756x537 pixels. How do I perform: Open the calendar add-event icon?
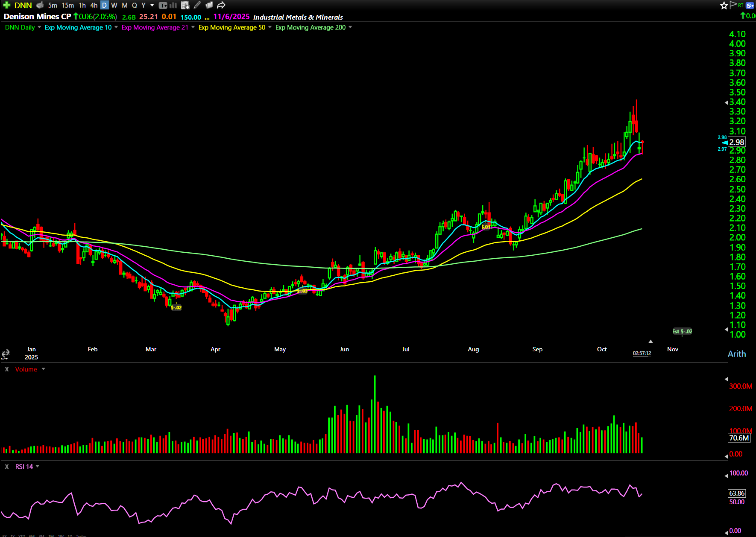pyautogui.click(x=185, y=5)
